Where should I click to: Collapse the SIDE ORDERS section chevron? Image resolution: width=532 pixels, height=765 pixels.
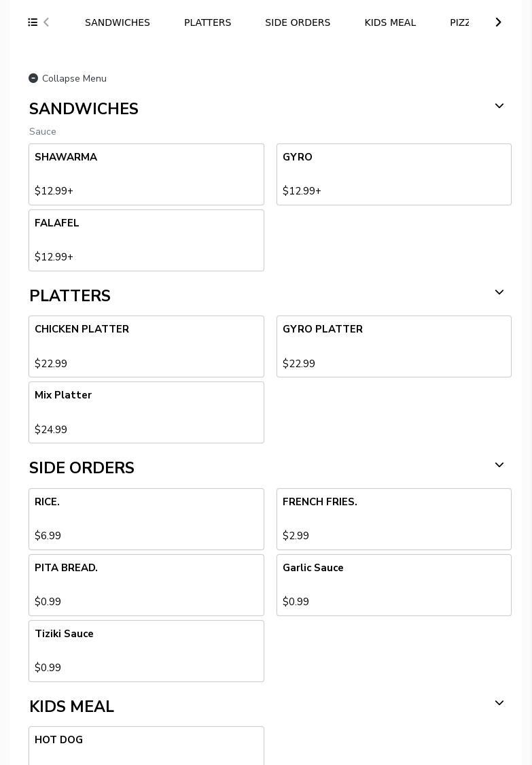(499, 466)
